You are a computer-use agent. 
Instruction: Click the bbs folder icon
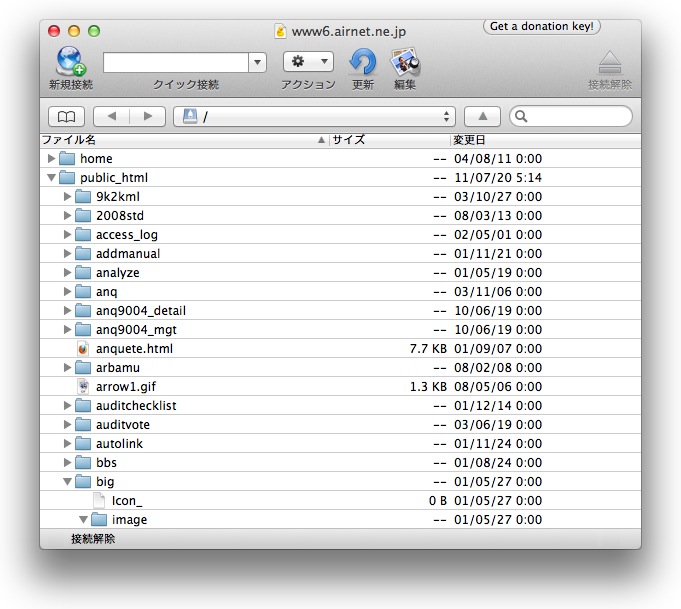(x=83, y=463)
